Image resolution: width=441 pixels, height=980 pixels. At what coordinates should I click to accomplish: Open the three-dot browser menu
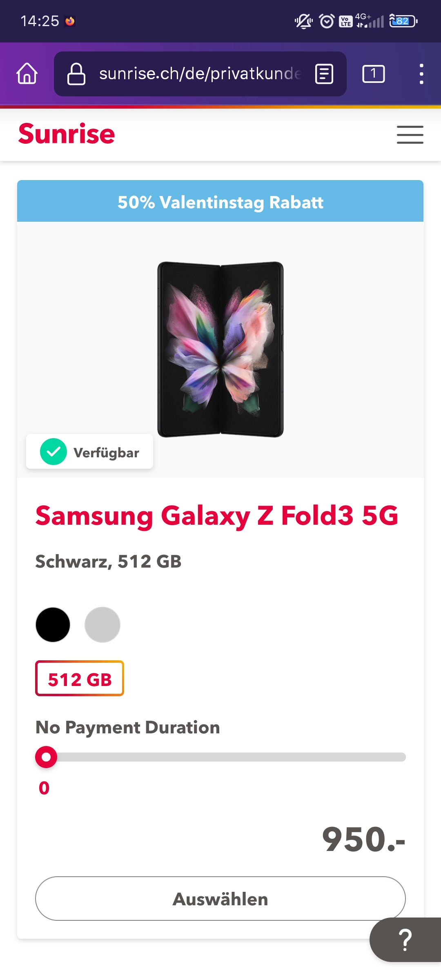coord(421,74)
